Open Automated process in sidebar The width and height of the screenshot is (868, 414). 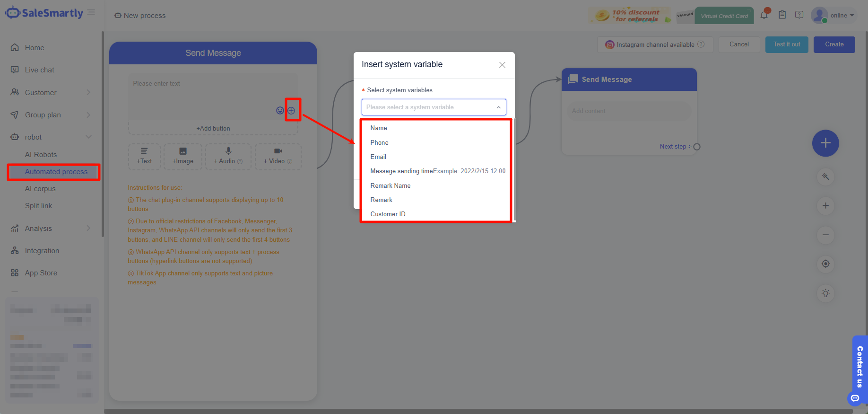(56, 172)
